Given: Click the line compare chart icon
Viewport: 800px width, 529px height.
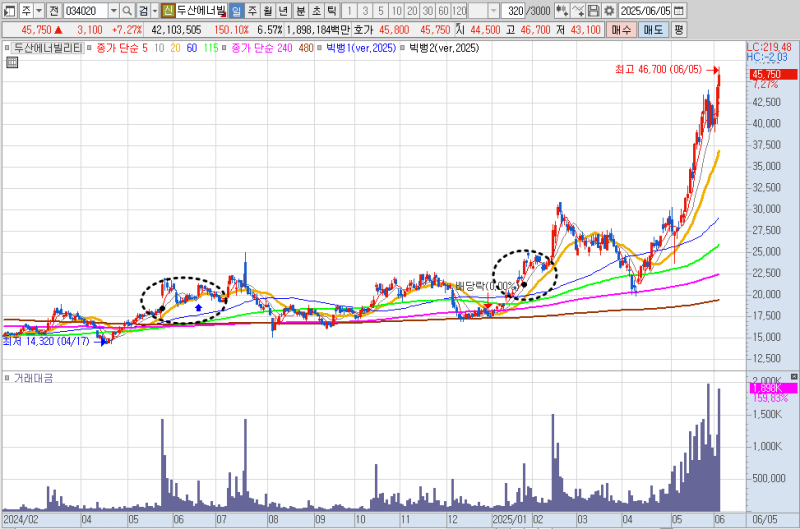Looking at the screenshot, I should (x=578, y=10).
